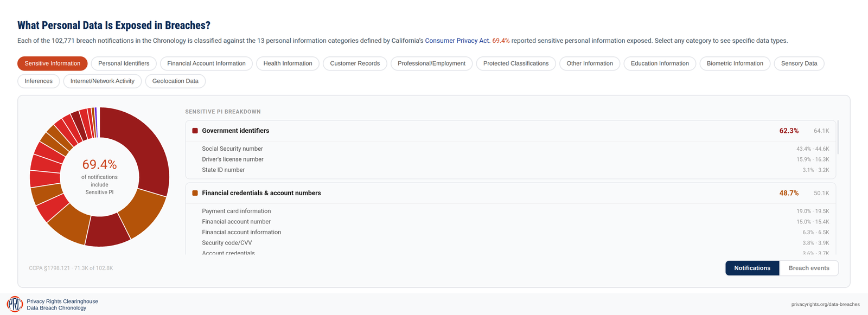
Task: Switch to Health Information category
Action: 288,63
